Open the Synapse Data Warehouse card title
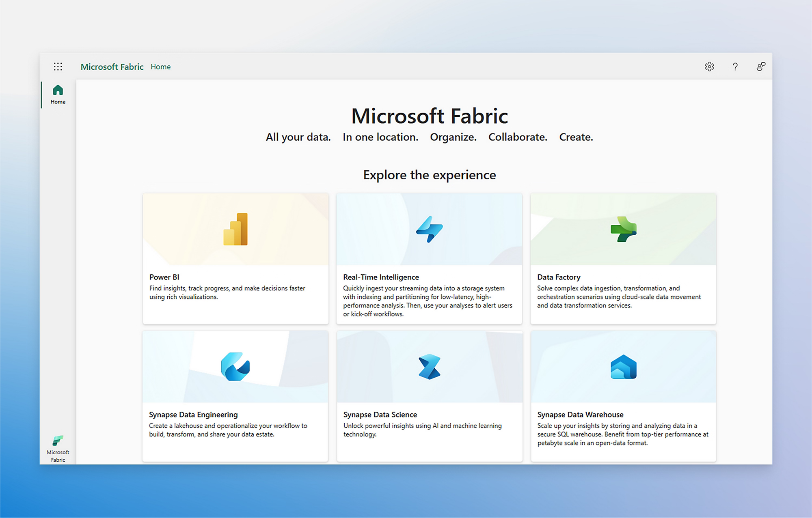The width and height of the screenshot is (812, 518). (580, 415)
